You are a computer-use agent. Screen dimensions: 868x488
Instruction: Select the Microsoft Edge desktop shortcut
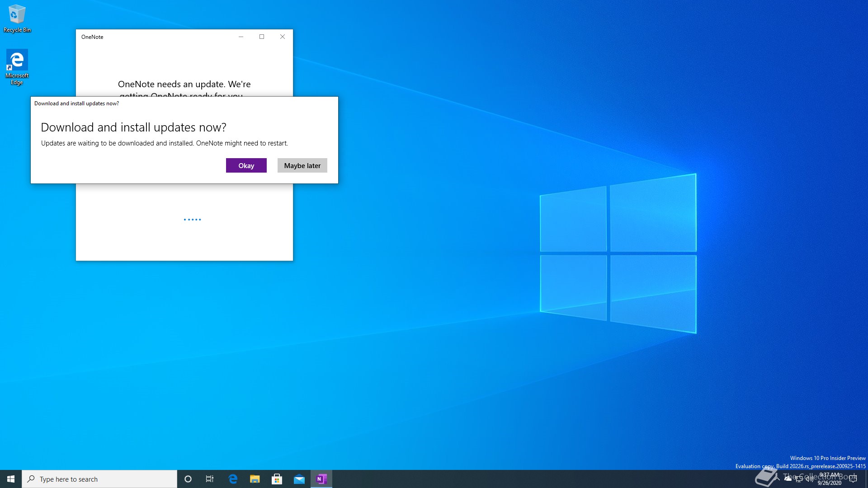(17, 67)
